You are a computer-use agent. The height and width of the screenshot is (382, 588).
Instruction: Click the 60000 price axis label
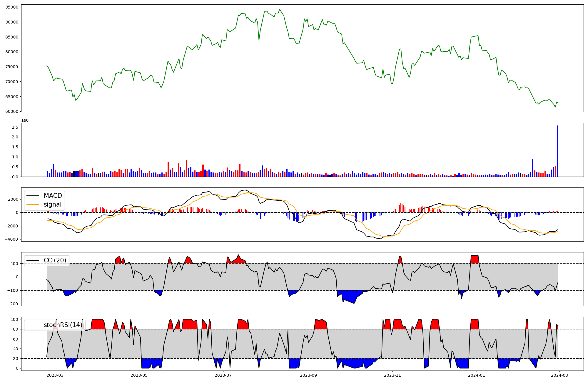click(12, 111)
